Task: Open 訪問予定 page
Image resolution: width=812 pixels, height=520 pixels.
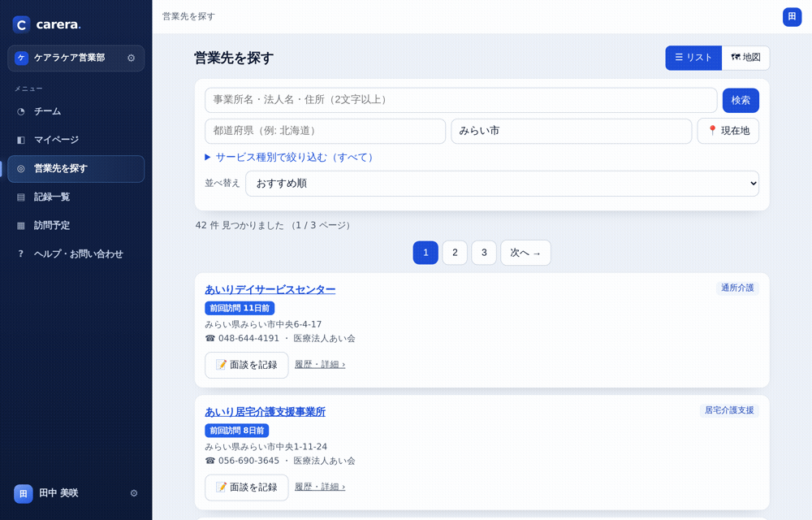Action: [76, 225]
